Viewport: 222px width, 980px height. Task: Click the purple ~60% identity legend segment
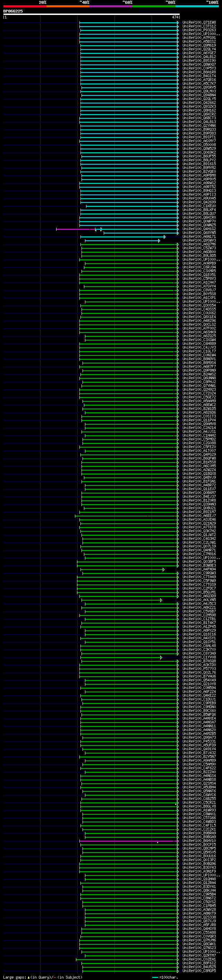coord(111,6)
